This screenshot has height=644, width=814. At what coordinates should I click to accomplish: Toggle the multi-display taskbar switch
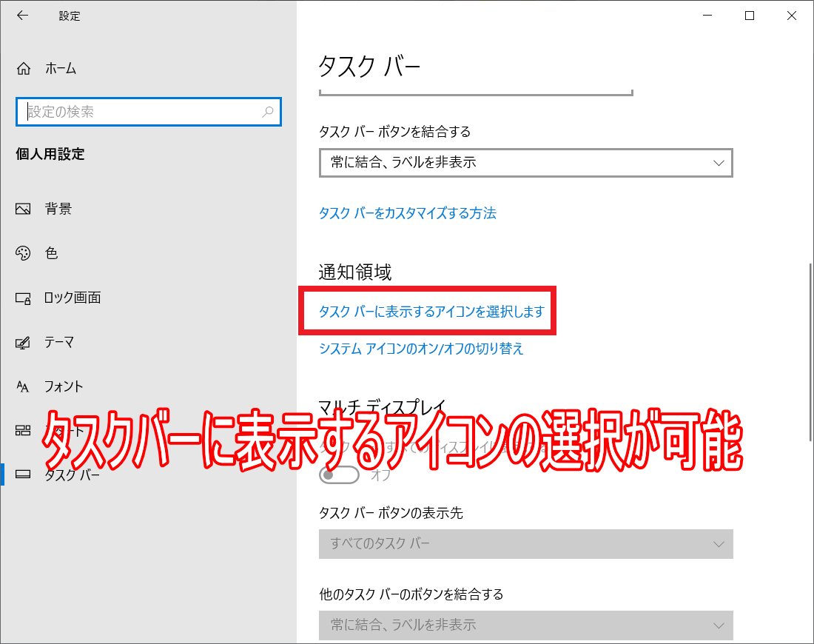point(339,474)
